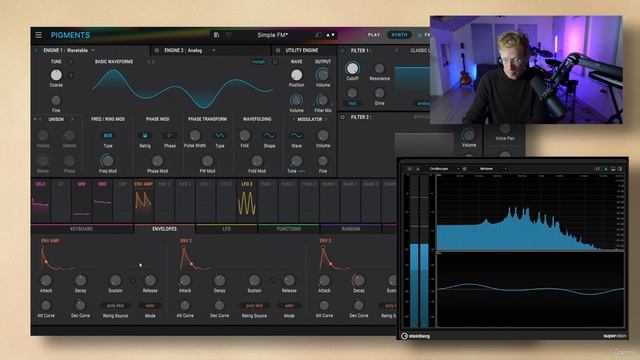
Task: Select ENV AMP modulation source slot
Action: click(144, 200)
